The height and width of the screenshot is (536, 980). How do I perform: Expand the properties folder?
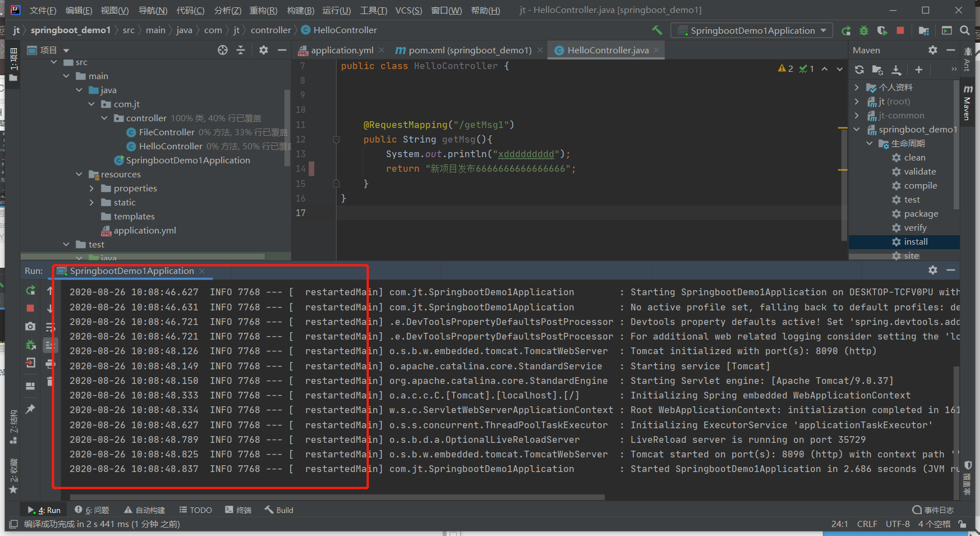pos(91,188)
